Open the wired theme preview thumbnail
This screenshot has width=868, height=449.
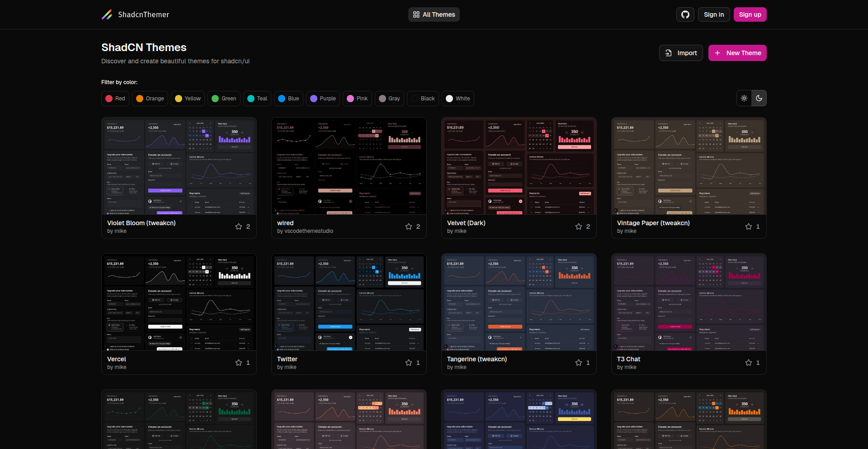(x=349, y=166)
